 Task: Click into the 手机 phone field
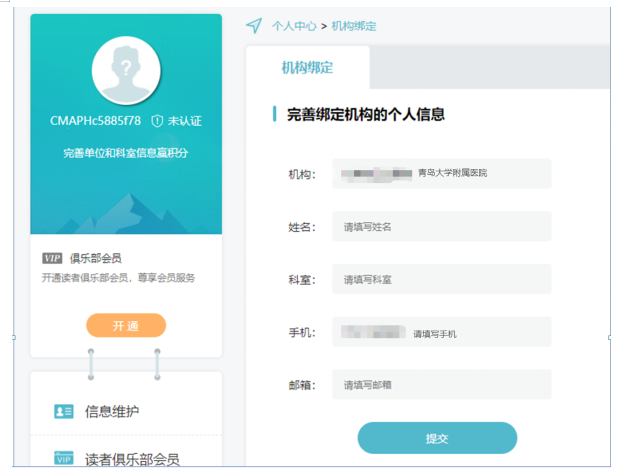[x=442, y=332]
